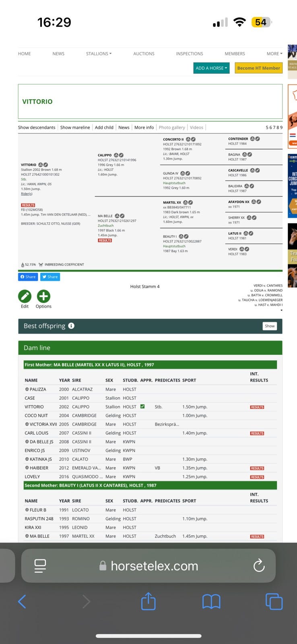Click the pedigree icon next to MA BELLE in pedigree
Screen dimensions: 297x644
[x=117, y=216]
